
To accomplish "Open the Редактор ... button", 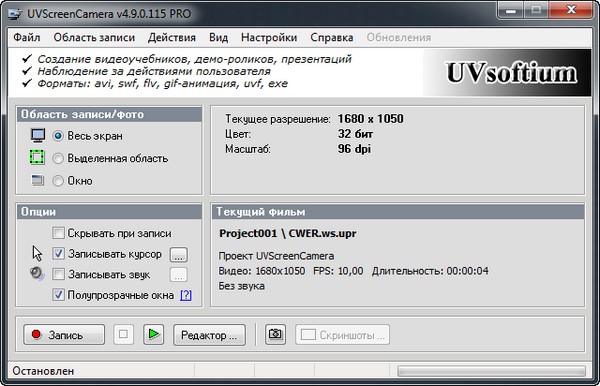I will 209,335.
